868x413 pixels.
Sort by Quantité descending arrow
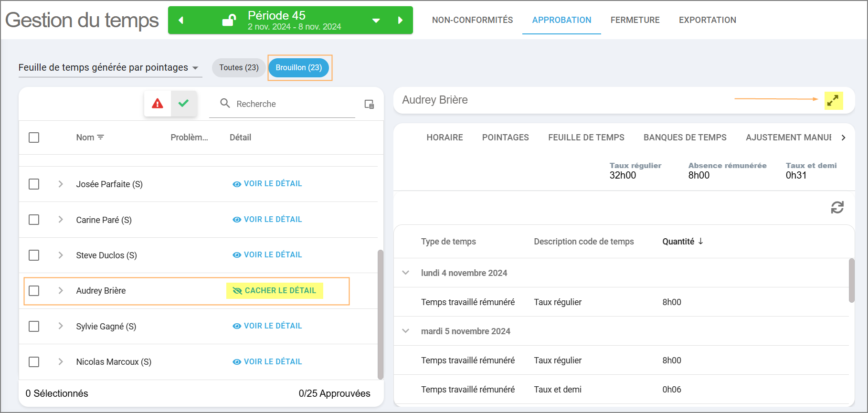click(x=700, y=241)
